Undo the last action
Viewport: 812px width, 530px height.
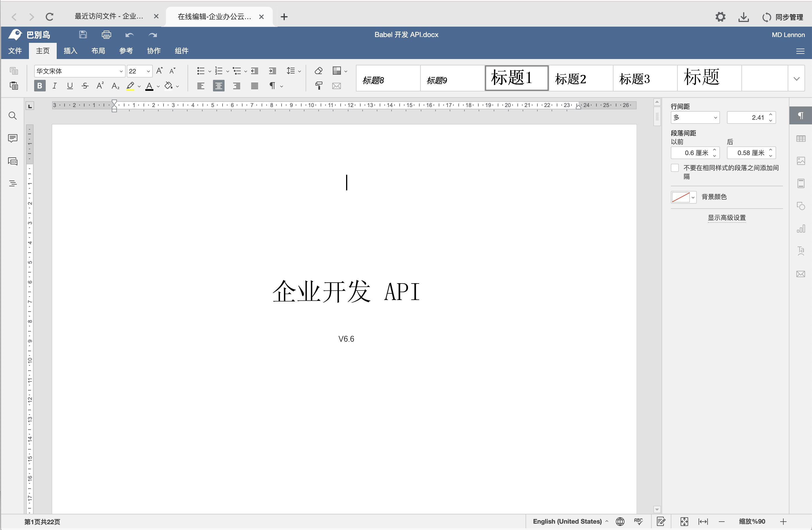[x=129, y=35]
